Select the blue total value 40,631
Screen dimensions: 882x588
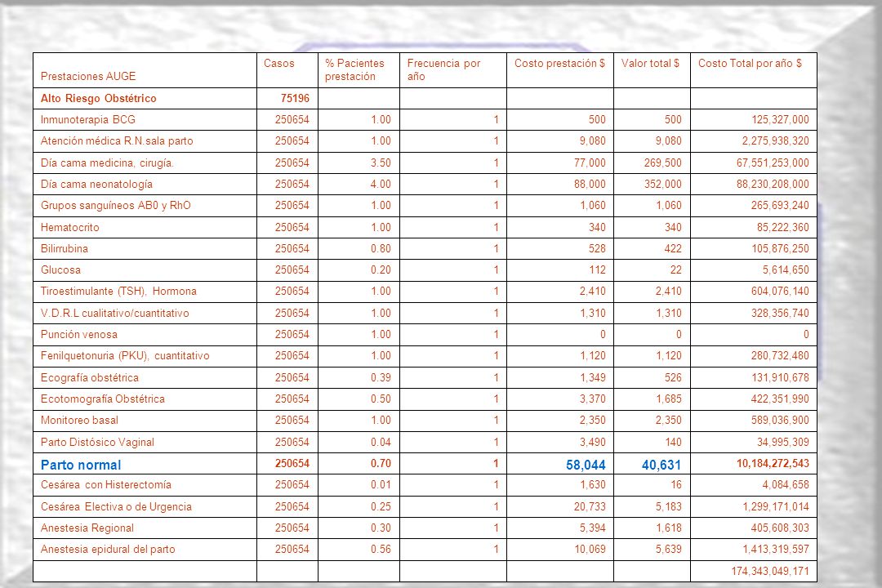pyautogui.click(x=661, y=465)
